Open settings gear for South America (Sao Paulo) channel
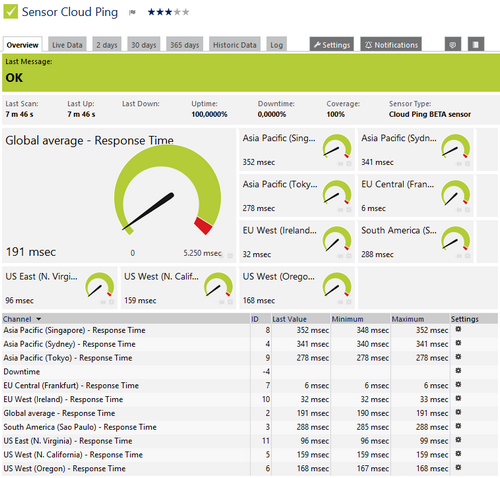500x478 pixels. coord(458,426)
